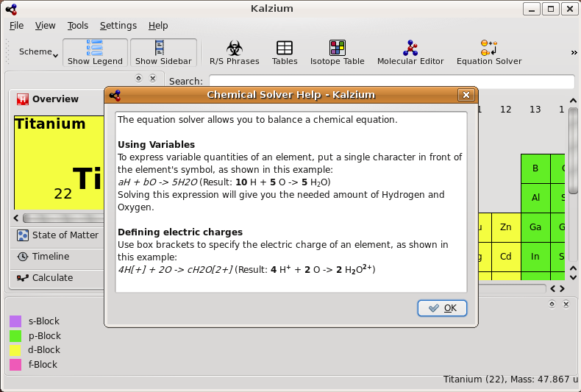Click the s-Block color swatch
Image resolution: width=581 pixels, height=392 pixels.
[15, 321]
